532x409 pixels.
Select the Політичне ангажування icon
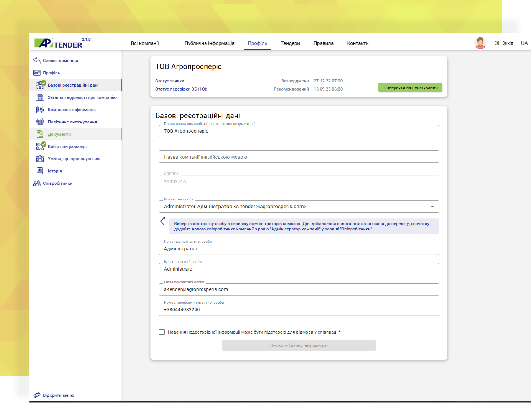[x=40, y=122]
